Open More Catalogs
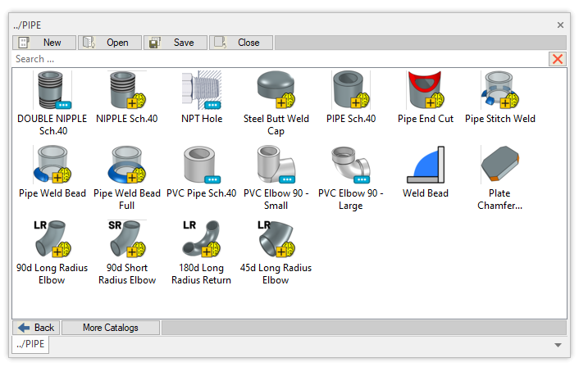This screenshot has width=588, height=367. pos(111,328)
